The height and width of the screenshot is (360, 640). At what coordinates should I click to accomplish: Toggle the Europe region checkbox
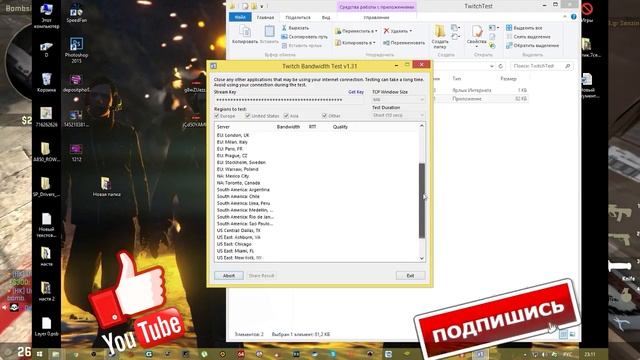217,116
